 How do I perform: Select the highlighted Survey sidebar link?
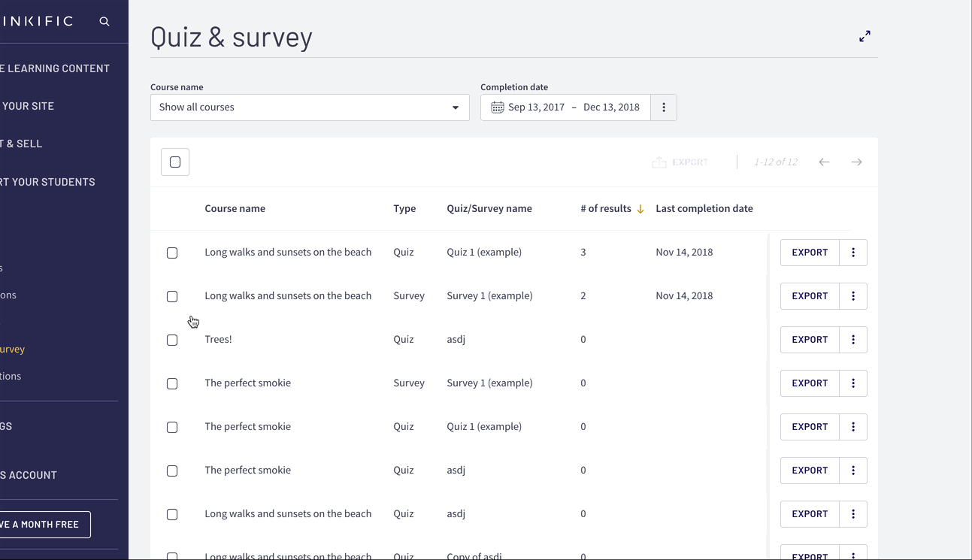tap(13, 350)
